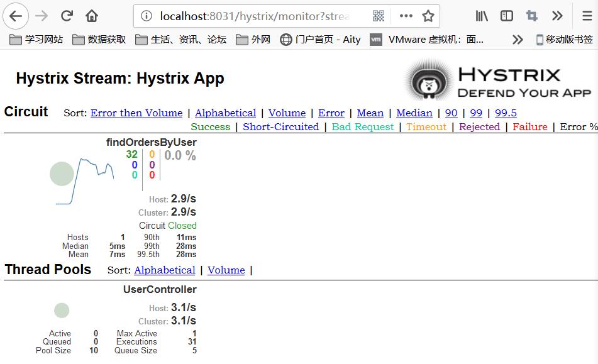
Task: Click the Failure legend label
Action: [530, 127]
